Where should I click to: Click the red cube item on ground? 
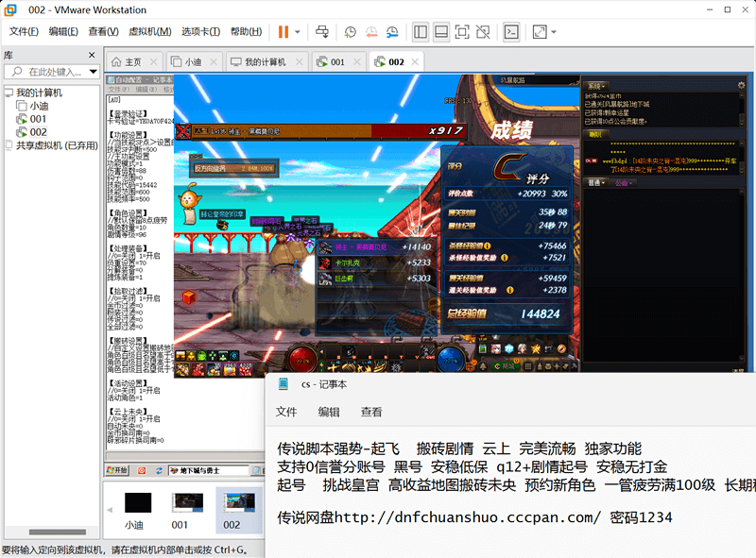tap(189, 297)
